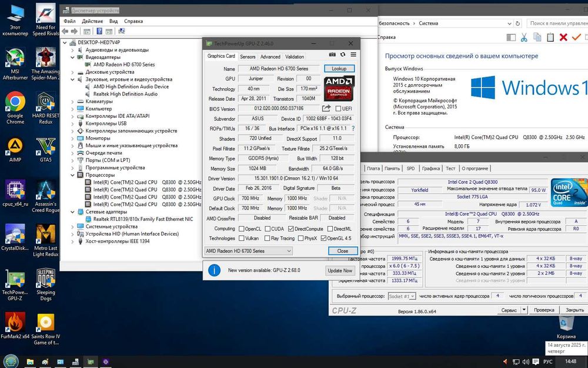588x368 pixels.
Task: Select the HARD RESET Redux desktop icon
Action: click(46, 108)
